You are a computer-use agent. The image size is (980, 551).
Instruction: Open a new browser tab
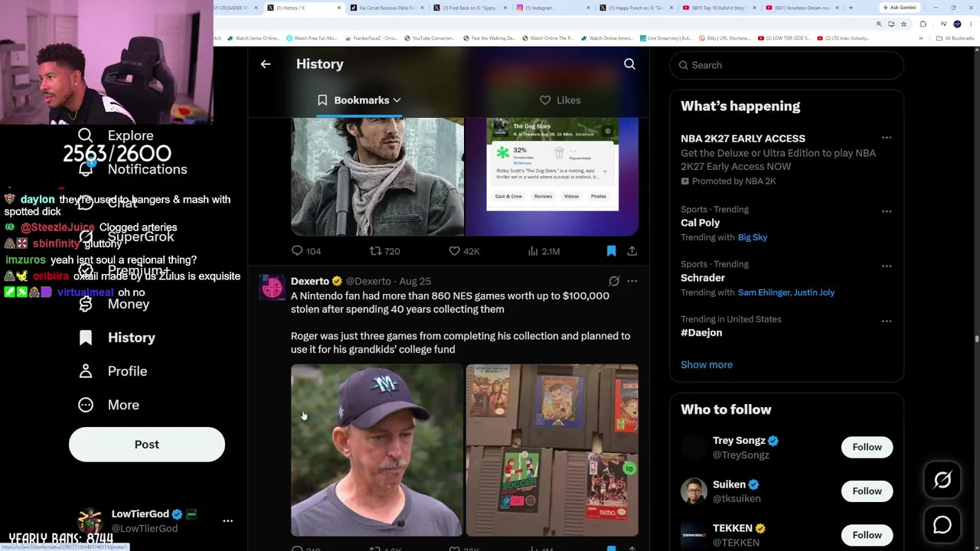(851, 8)
